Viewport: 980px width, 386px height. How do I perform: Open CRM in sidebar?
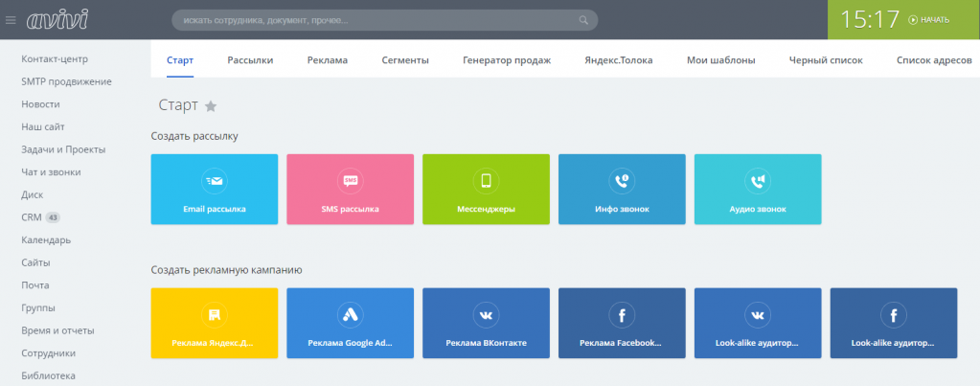[x=32, y=217]
